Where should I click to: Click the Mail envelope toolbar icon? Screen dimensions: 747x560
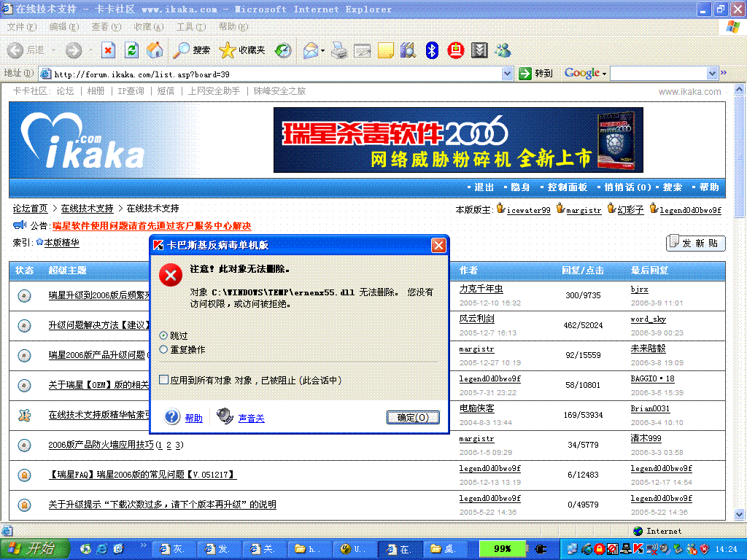(311, 50)
